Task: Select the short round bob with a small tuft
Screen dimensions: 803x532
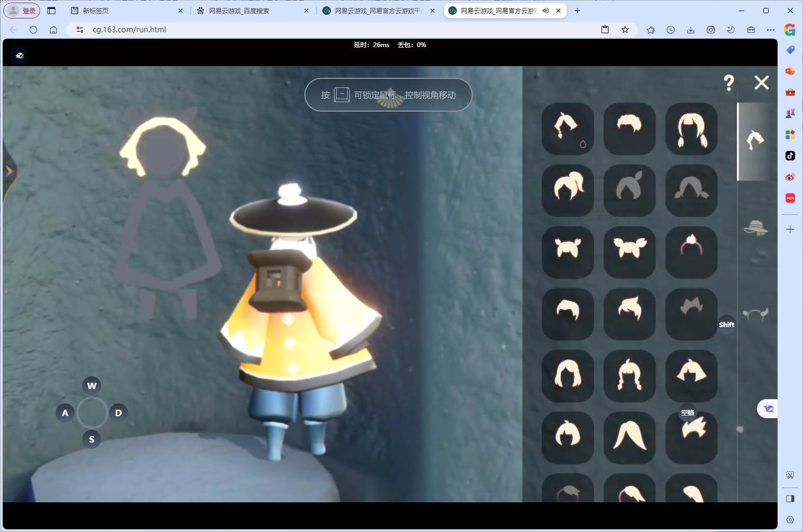Action: pos(568,438)
